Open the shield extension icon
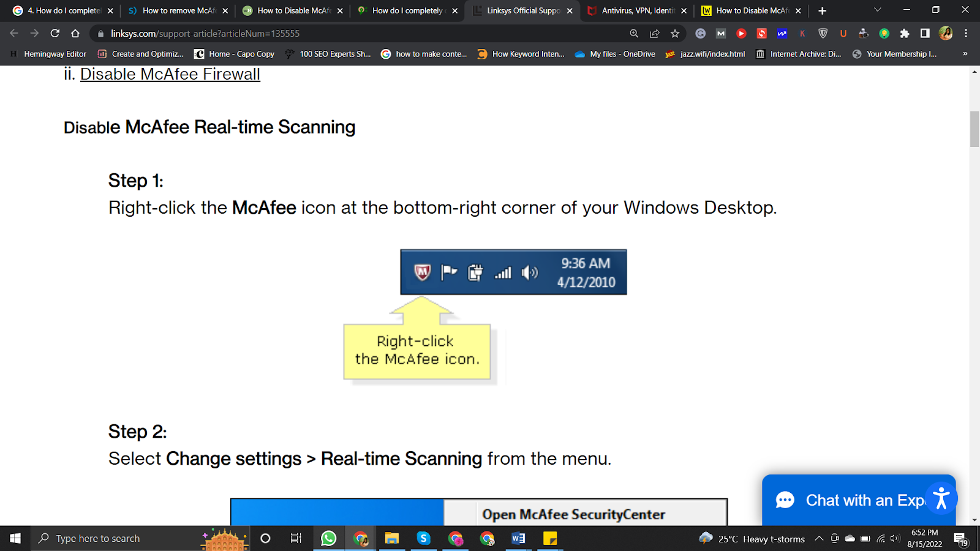Image resolution: width=980 pixels, height=551 pixels. click(x=823, y=34)
